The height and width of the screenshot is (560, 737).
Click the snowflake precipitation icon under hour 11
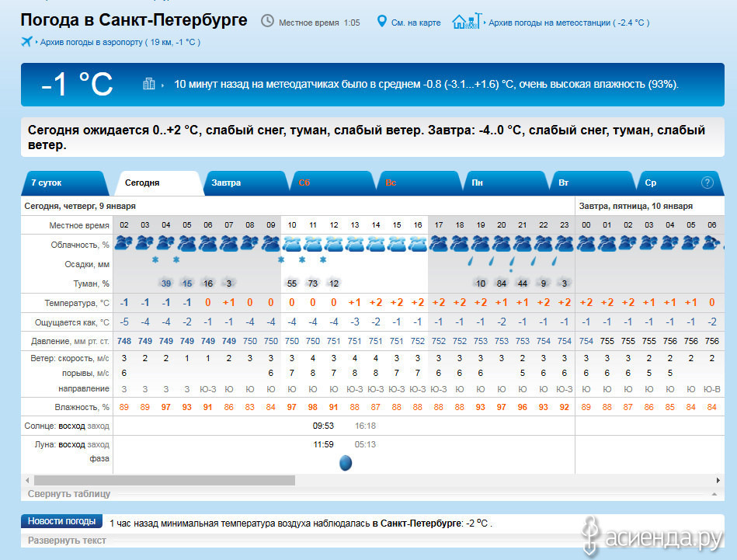pos(302,259)
